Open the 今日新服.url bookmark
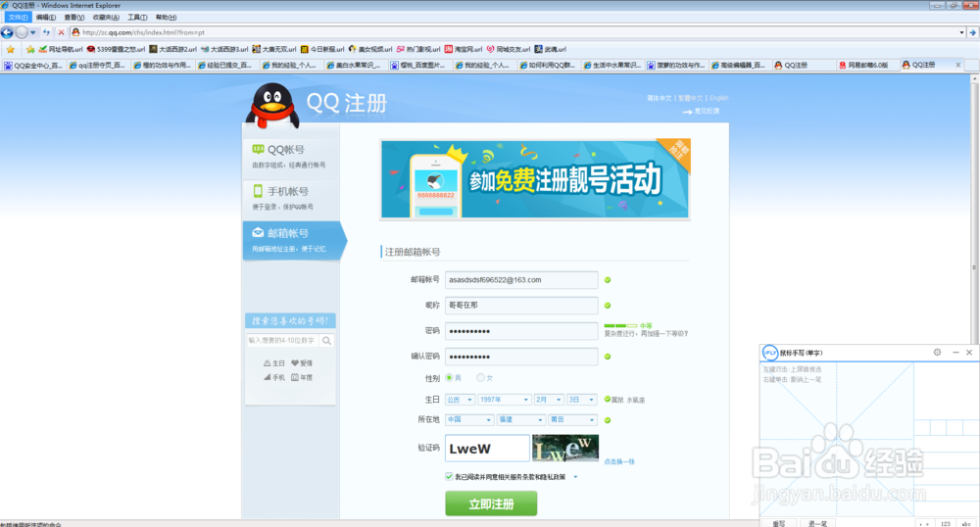This screenshot has width=980, height=527. 322,49
